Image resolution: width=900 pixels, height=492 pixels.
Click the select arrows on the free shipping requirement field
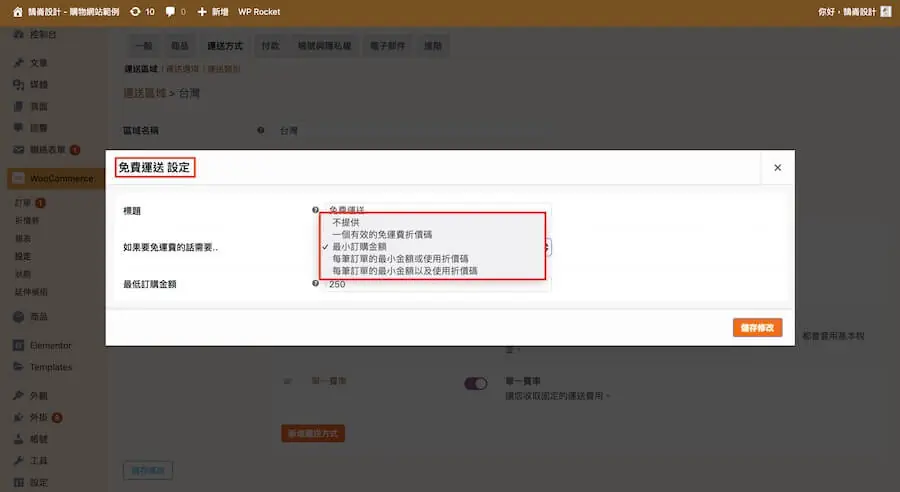click(x=548, y=247)
